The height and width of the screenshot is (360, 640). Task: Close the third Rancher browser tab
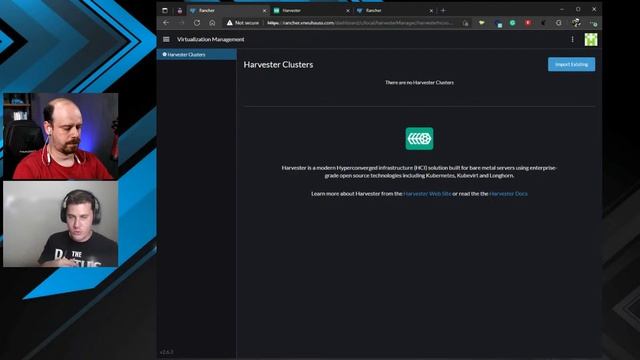[x=431, y=11]
